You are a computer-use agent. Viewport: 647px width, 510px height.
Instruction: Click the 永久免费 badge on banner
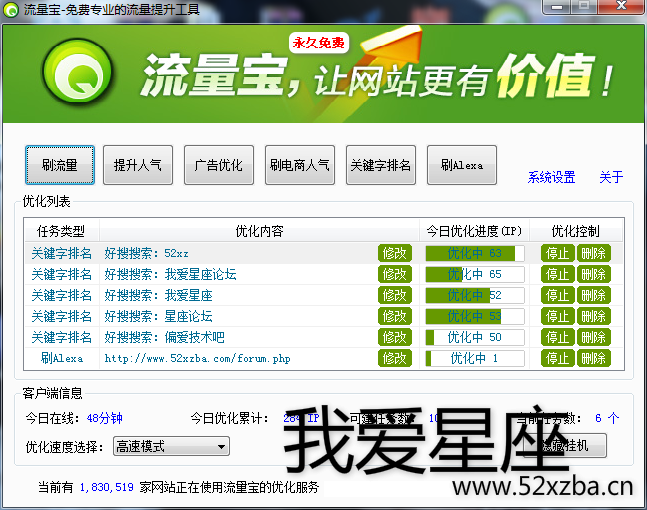[318, 44]
